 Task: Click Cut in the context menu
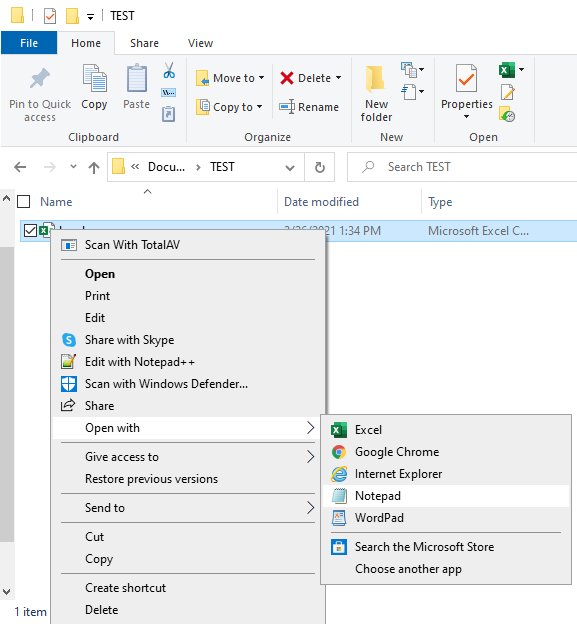[x=188, y=537]
